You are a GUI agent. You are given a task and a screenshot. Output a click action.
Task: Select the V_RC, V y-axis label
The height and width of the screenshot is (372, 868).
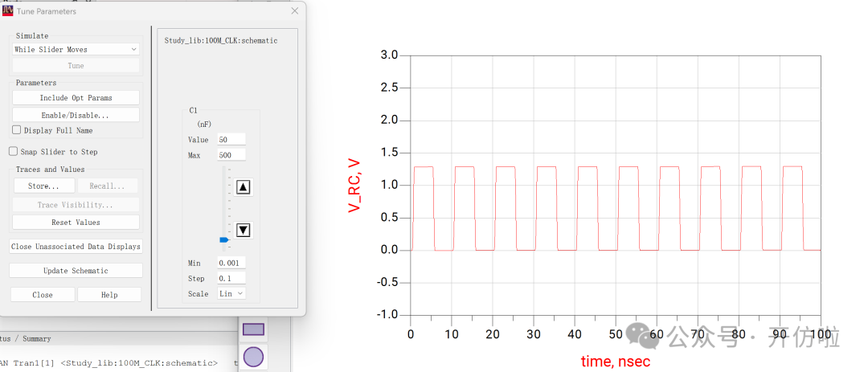point(354,185)
